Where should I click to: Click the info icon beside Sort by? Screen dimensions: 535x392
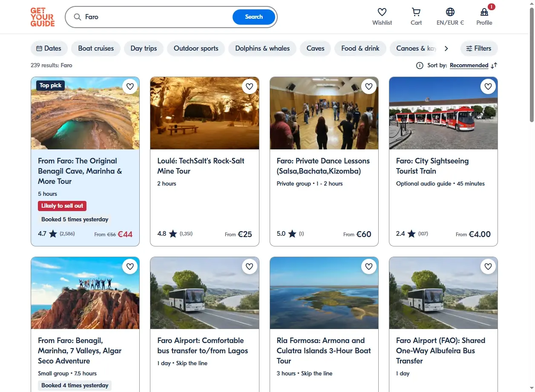420,66
